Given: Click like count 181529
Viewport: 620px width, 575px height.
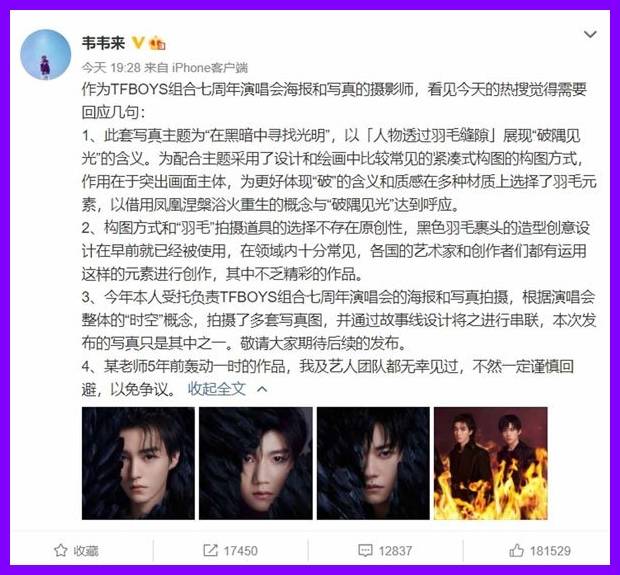Looking at the screenshot, I should 550,550.
